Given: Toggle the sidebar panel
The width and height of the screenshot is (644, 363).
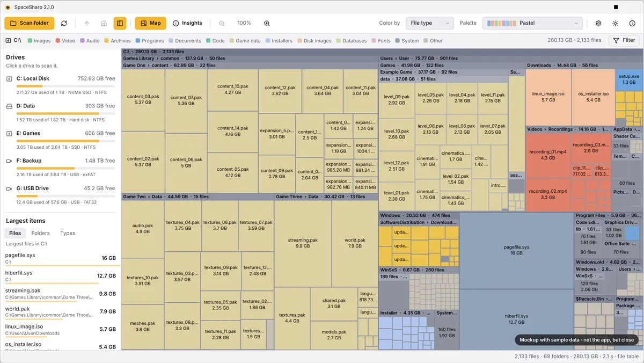Looking at the screenshot, I should click(120, 23).
